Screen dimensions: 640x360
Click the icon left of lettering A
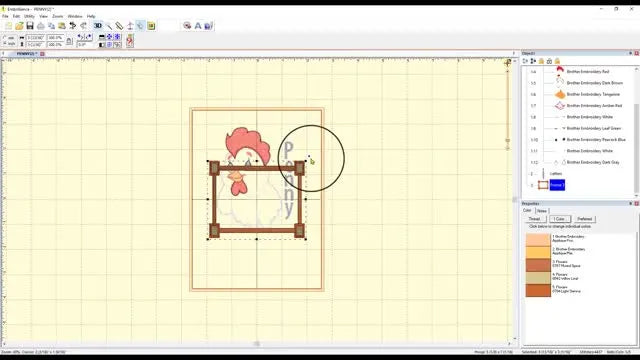coord(187,26)
